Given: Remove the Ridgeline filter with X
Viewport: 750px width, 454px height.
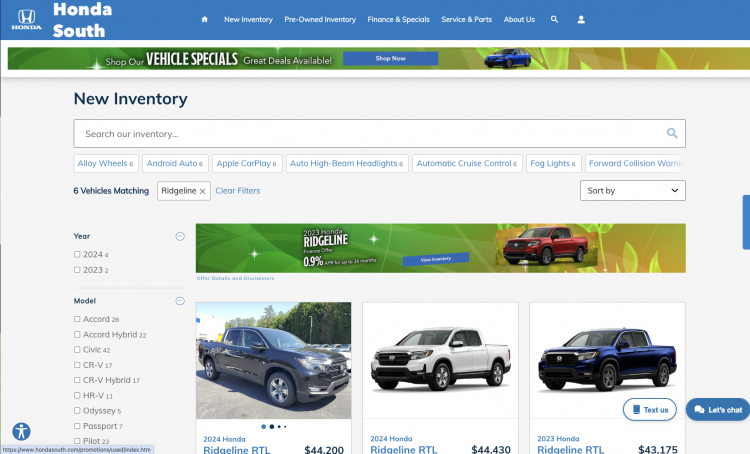Looking at the screenshot, I should [203, 191].
